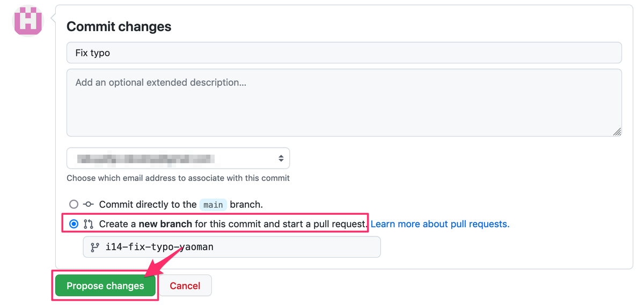Open the Learn more about pull requests link

pyautogui.click(x=440, y=224)
